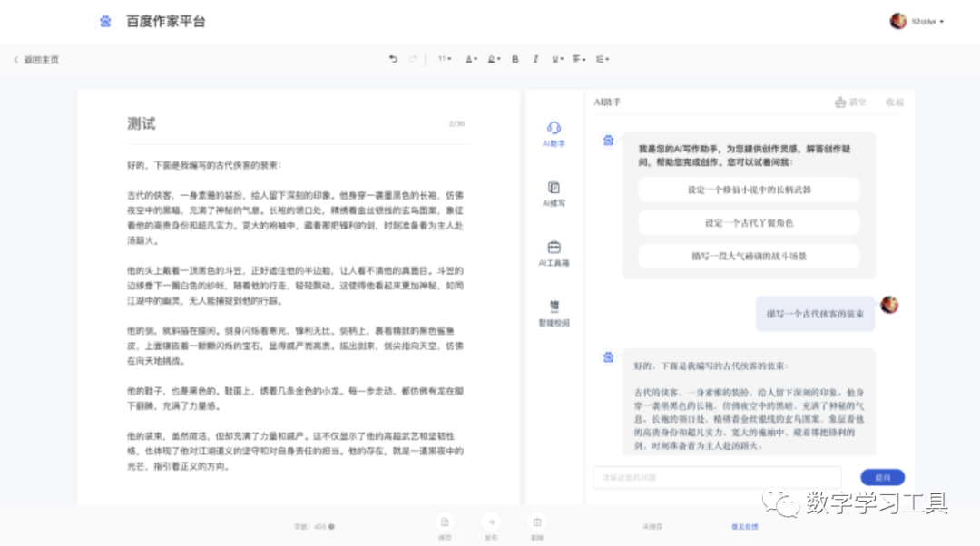Click the 发布 publish arrow icon
The height and width of the screenshot is (546, 980).
pos(491,524)
